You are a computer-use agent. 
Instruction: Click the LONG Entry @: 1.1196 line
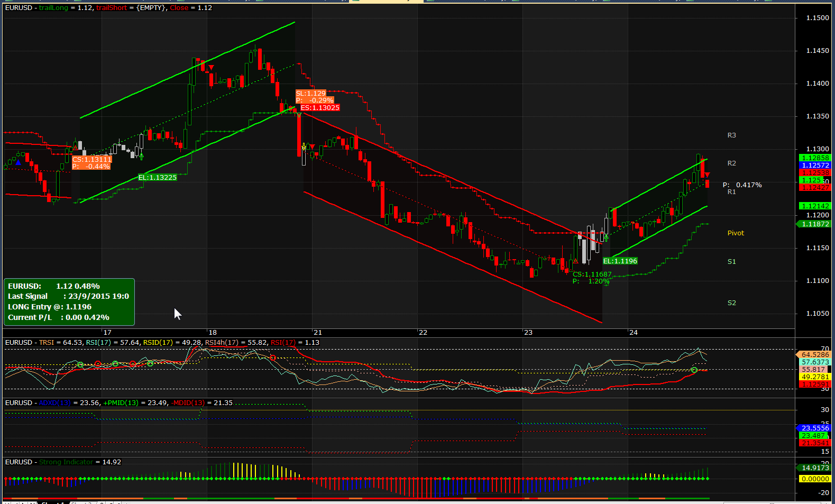(x=50, y=307)
